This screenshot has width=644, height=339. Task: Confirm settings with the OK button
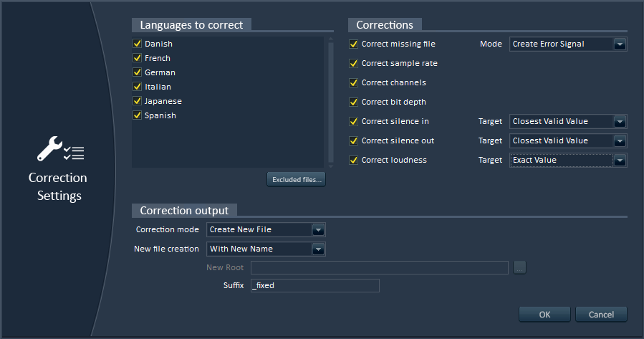[544, 315]
